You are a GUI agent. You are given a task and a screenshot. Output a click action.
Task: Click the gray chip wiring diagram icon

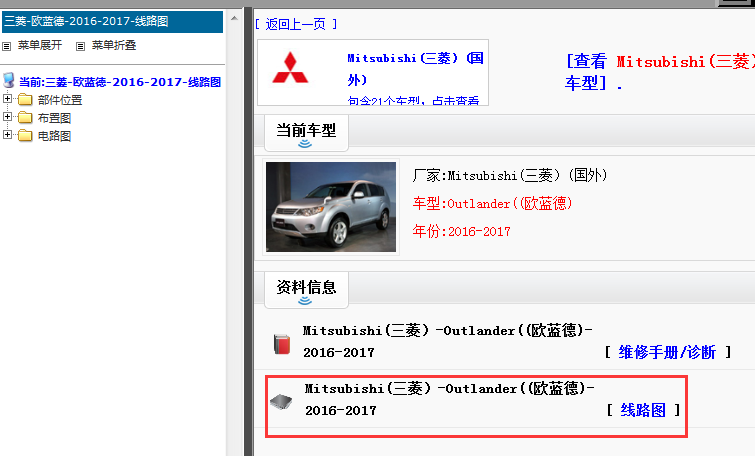(281, 401)
